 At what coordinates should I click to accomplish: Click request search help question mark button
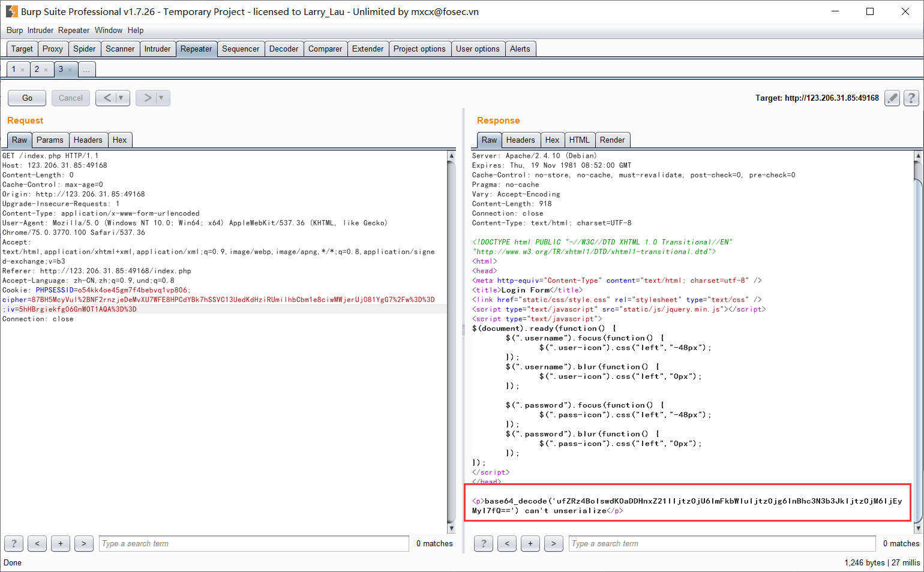click(x=14, y=543)
